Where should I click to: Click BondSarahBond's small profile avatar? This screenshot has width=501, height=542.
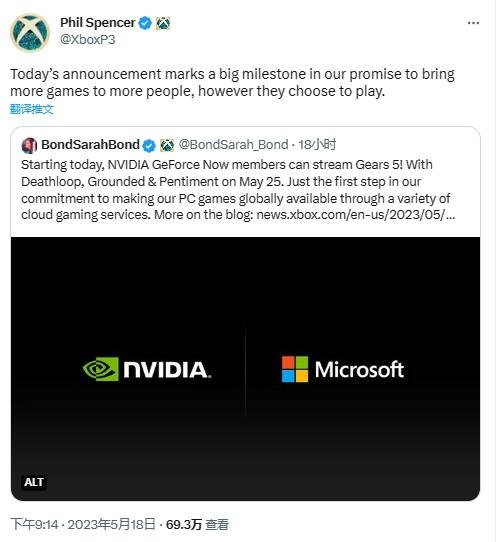[29, 146]
